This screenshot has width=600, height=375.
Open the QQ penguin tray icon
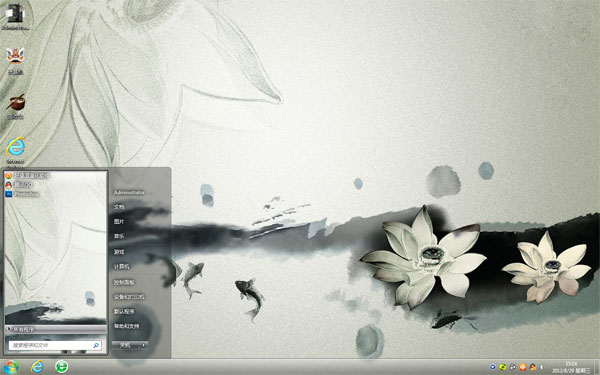coord(532,367)
